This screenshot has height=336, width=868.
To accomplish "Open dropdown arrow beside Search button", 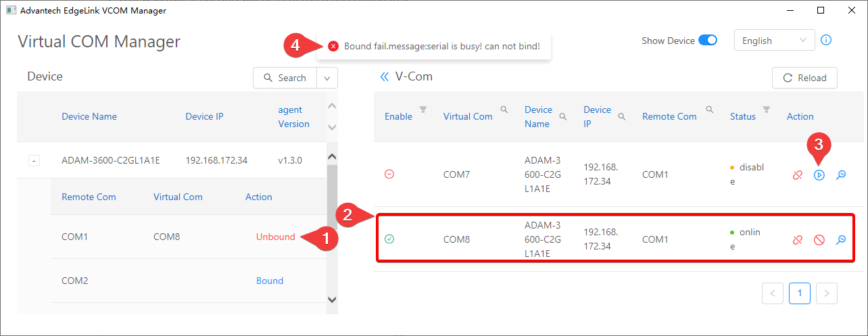I will coord(327,78).
